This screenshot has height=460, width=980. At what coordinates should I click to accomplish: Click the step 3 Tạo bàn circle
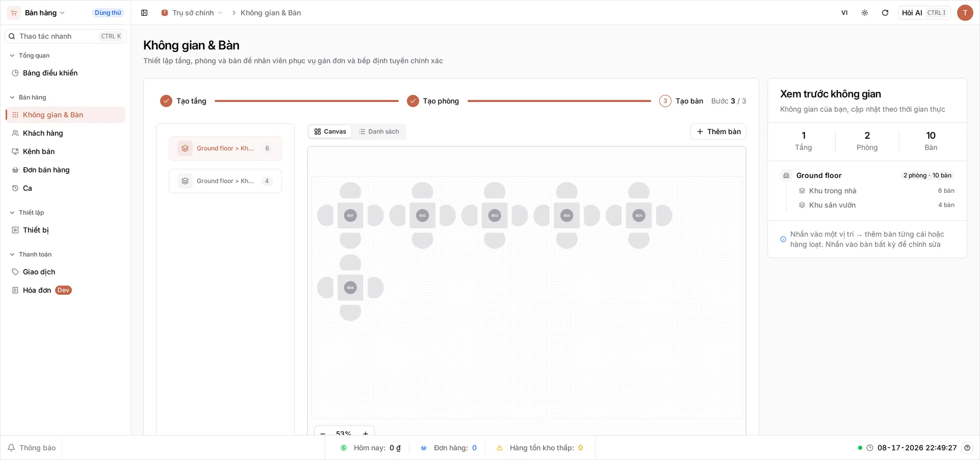(x=665, y=101)
